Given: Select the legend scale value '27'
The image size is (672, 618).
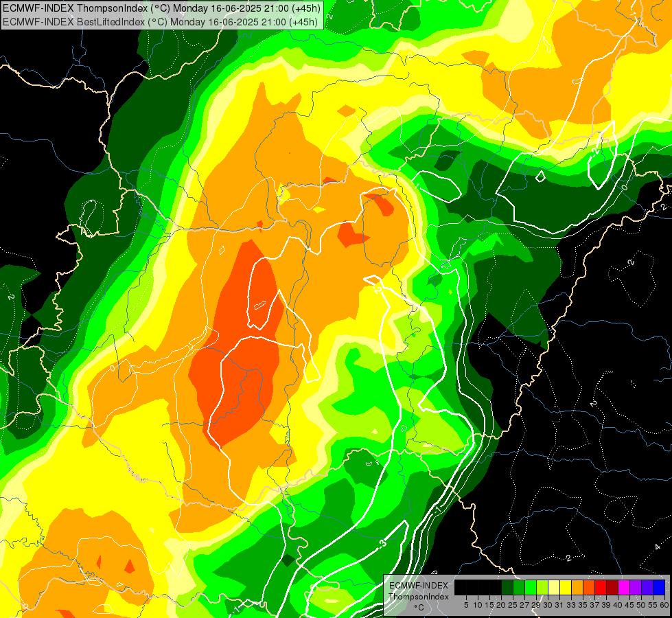Looking at the screenshot, I should [x=524, y=605].
